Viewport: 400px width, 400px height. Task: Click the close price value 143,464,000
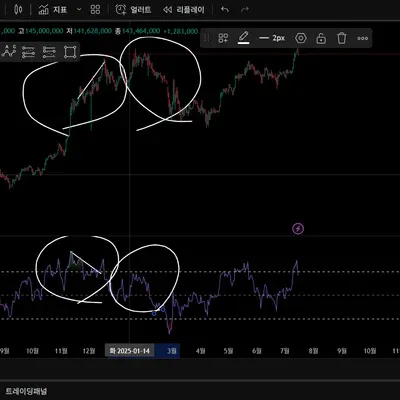pos(141,31)
